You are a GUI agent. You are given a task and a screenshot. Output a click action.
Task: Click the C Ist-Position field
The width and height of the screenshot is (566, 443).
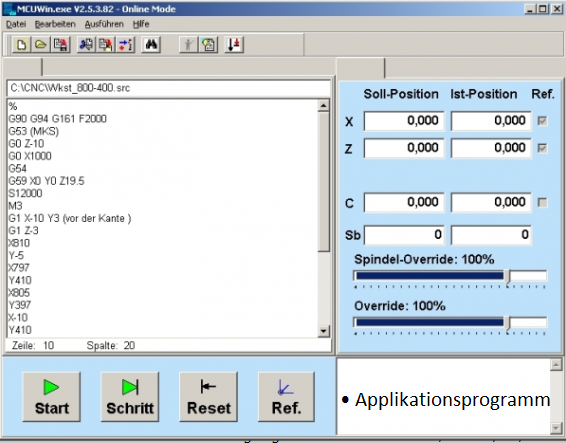coord(491,203)
